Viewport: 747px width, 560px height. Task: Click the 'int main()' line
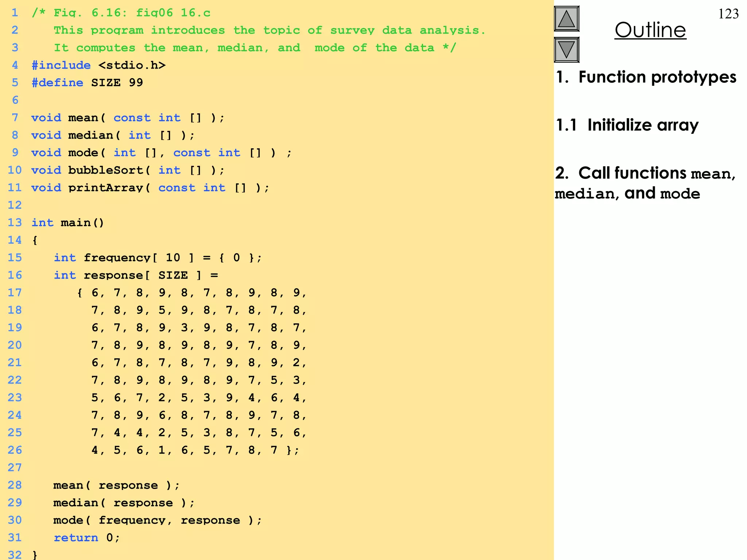tap(68, 223)
